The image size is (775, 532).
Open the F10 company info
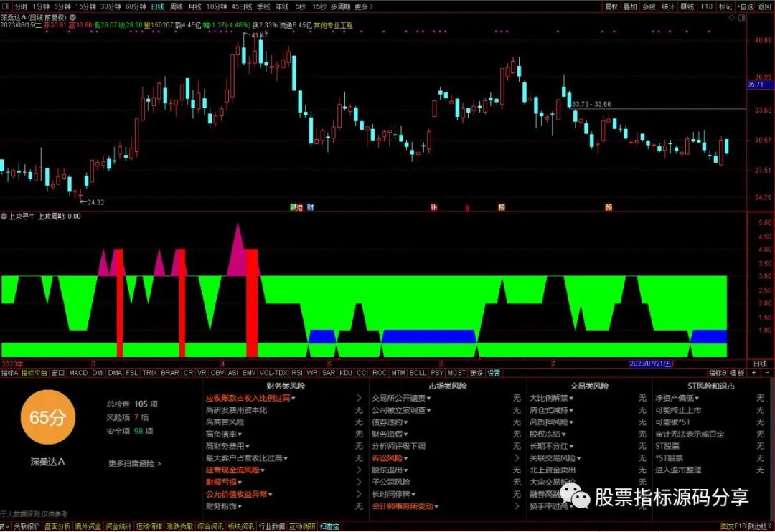click(706, 6)
